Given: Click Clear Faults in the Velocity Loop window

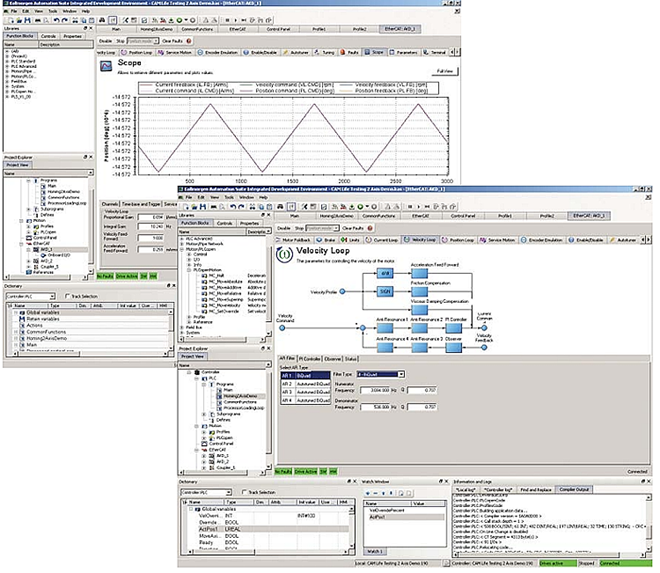Looking at the screenshot, I should coord(353,228).
